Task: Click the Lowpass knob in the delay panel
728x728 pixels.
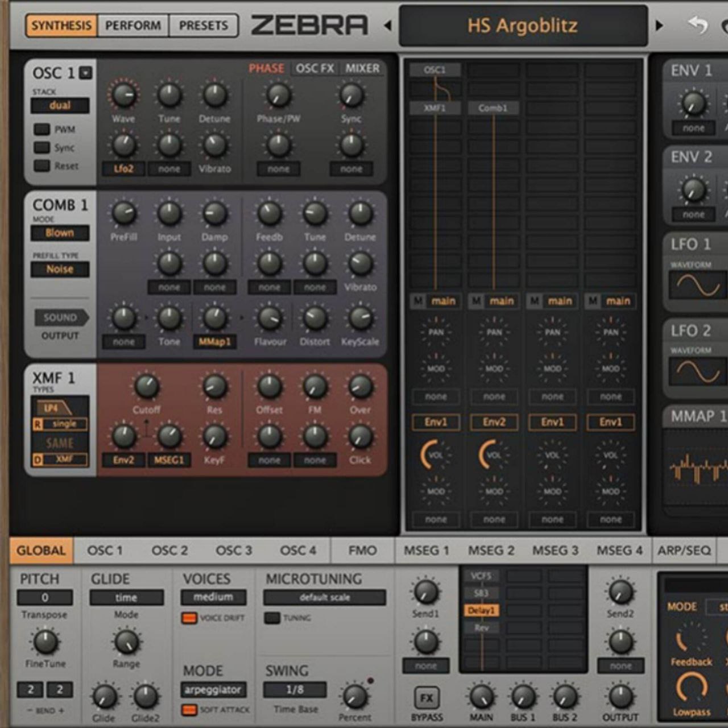Action: 691,687
